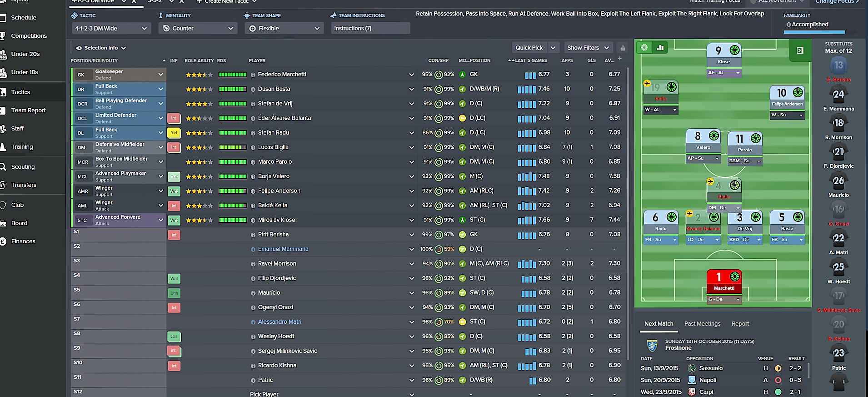Click Wesley Hoedt's Loa status icon
This screenshot has height=397, width=868.
click(174, 337)
